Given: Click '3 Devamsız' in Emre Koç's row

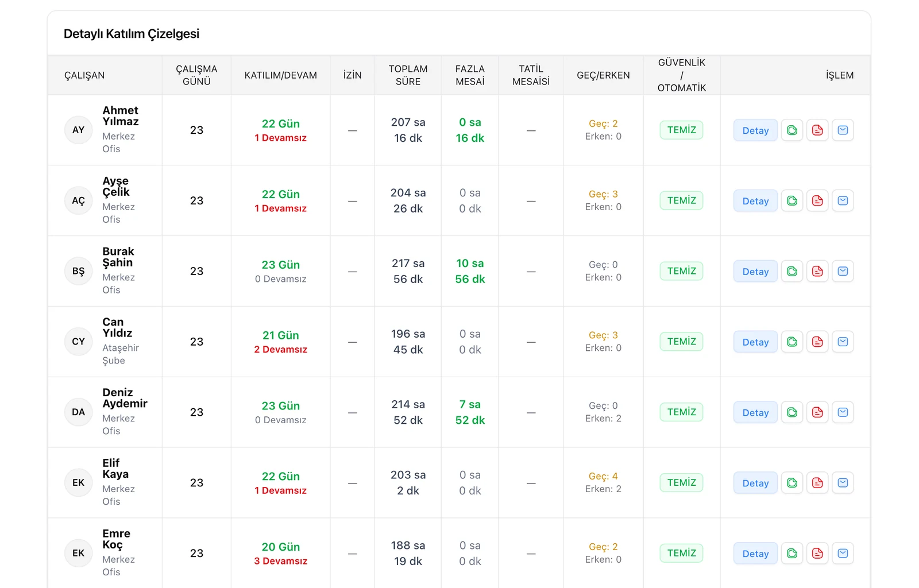Looking at the screenshot, I should [281, 561].
